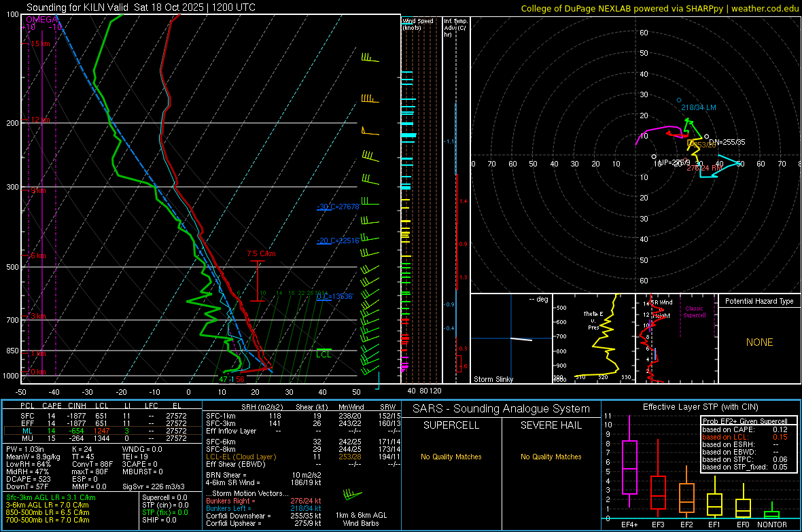Screen dimensions: 802x532
Task: Click the red 'based on LCL:' probability line
Action: (x=745, y=437)
